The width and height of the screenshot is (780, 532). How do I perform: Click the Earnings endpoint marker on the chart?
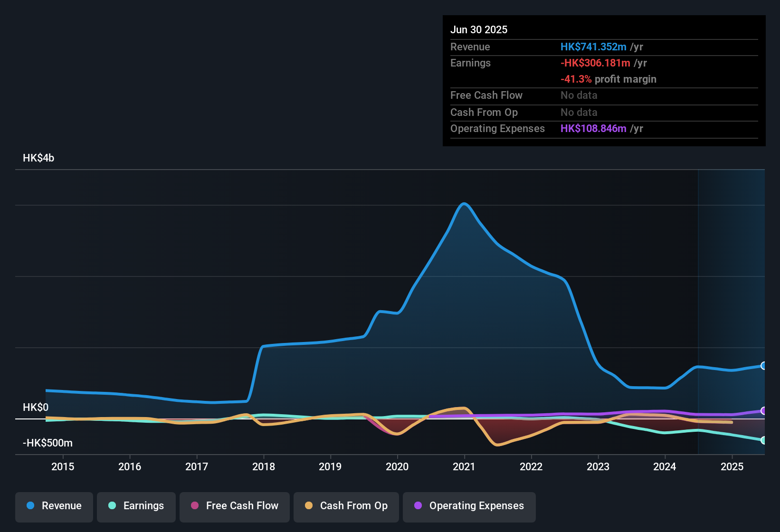pos(764,440)
